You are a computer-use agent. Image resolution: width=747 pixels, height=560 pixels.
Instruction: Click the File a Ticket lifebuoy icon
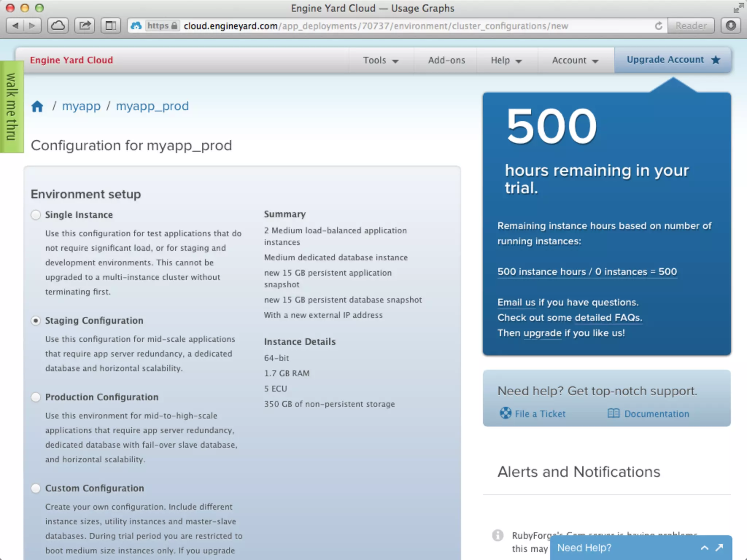[x=506, y=413]
